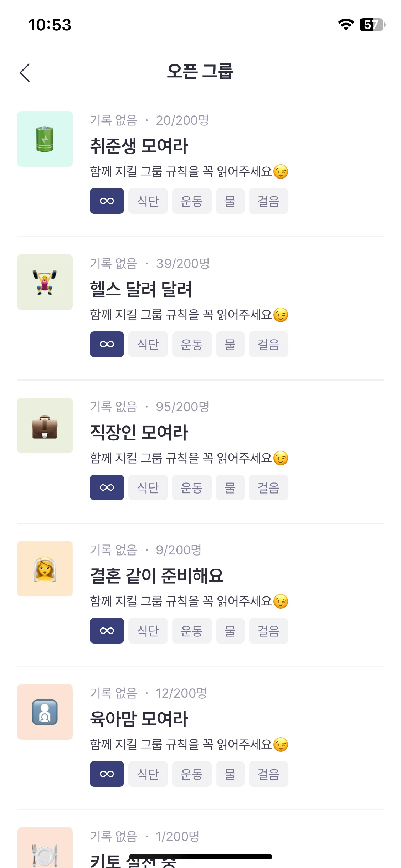401x868 pixels.
Task: Open the 육아맘 모여라 group
Action: coord(139,719)
